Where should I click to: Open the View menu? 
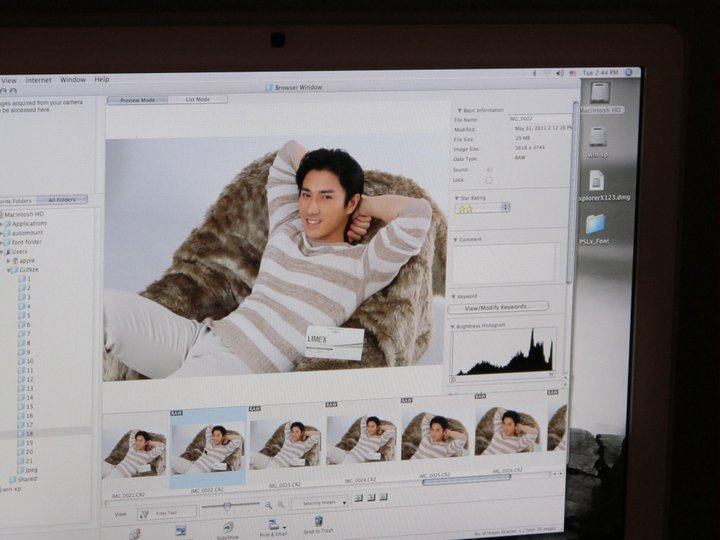click(x=9, y=80)
